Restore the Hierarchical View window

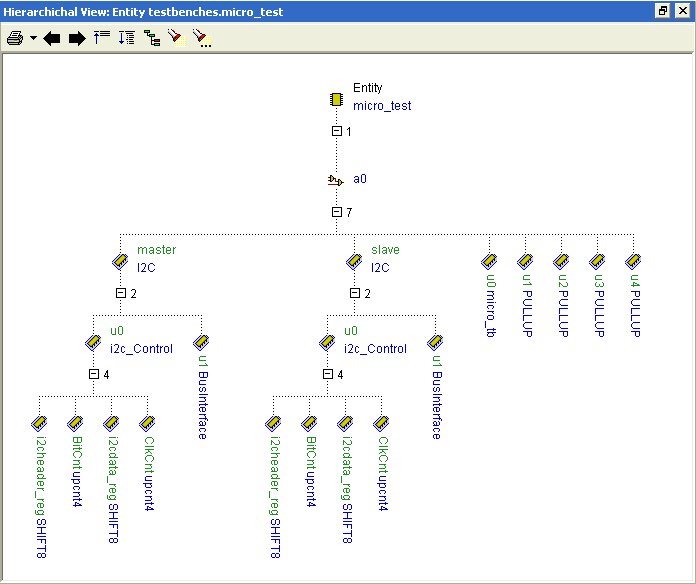(662, 10)
